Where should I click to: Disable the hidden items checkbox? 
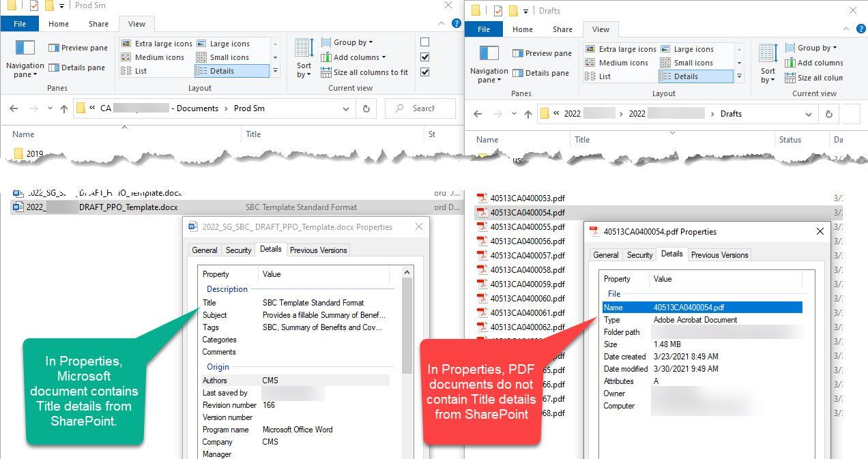point(424,72)
